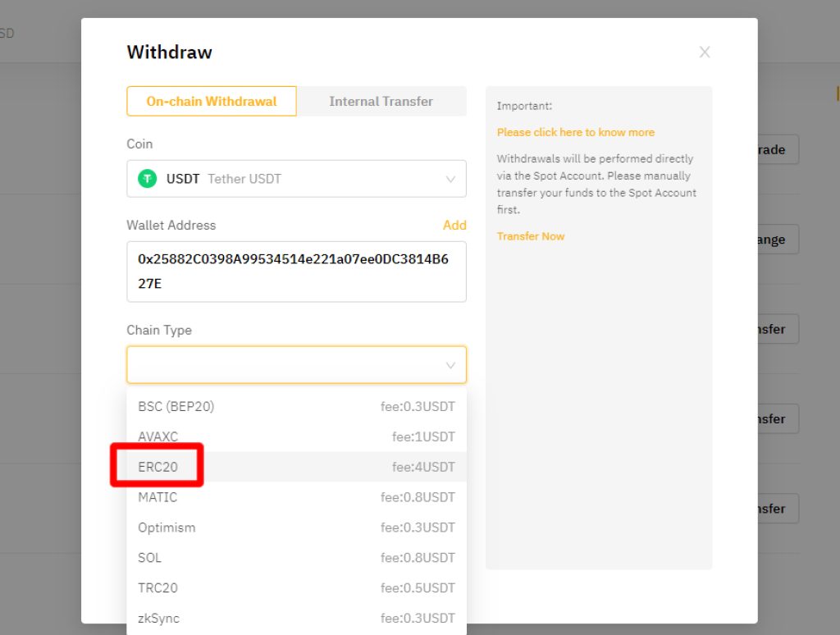Open 'Please click here to know more' link
The image size is (840, 635).
coord(575,132)
